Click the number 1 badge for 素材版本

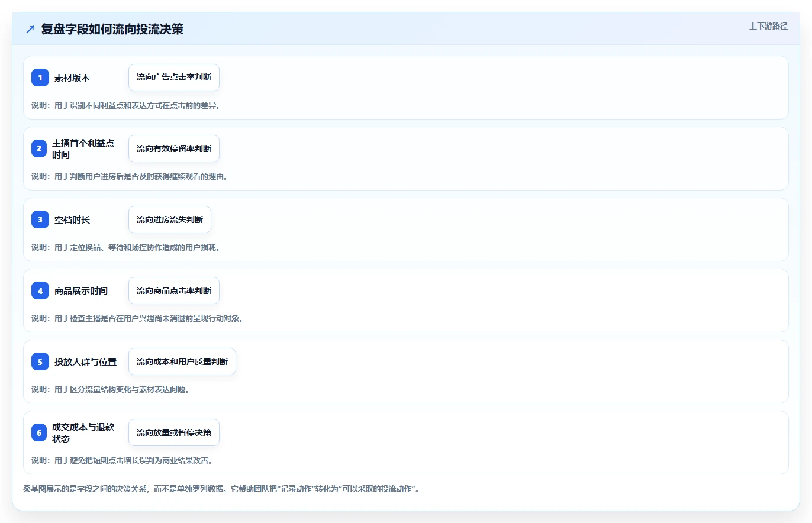click(40, 78)
